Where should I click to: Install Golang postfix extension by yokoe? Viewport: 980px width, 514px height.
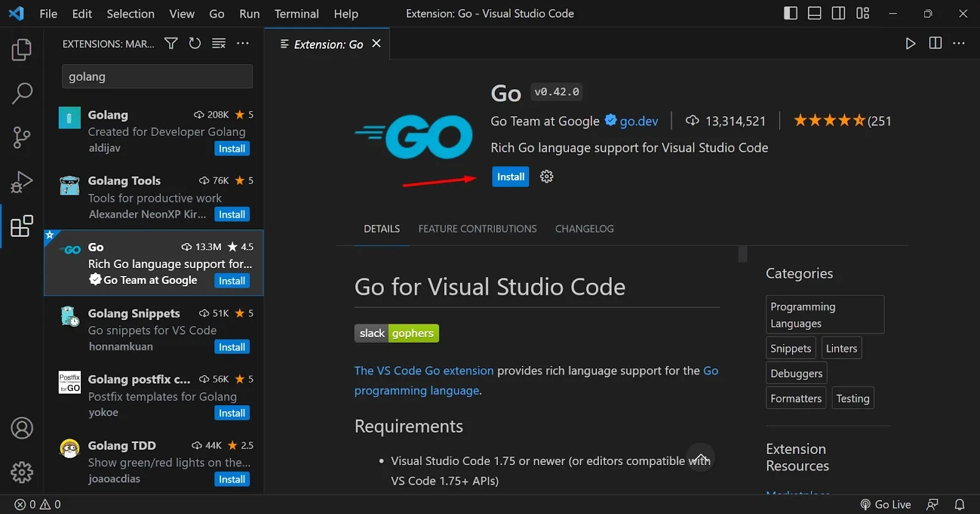click(232, 413)
